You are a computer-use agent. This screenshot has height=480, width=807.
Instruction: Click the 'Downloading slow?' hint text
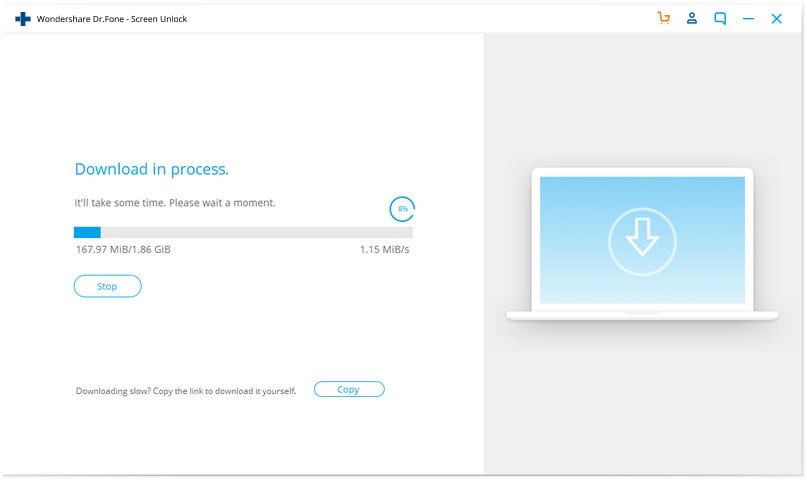tap(186, 391)
